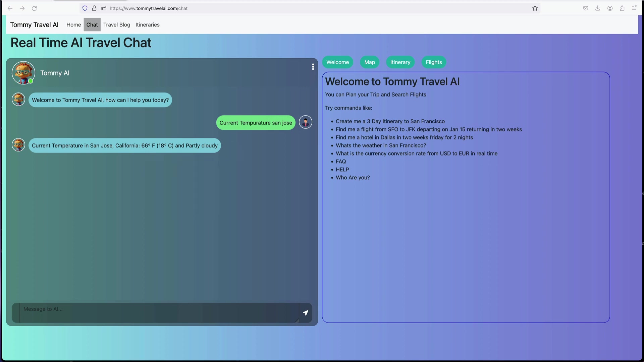
Task: Reload the page with refresh icon
Action: (x=34, y=8)
